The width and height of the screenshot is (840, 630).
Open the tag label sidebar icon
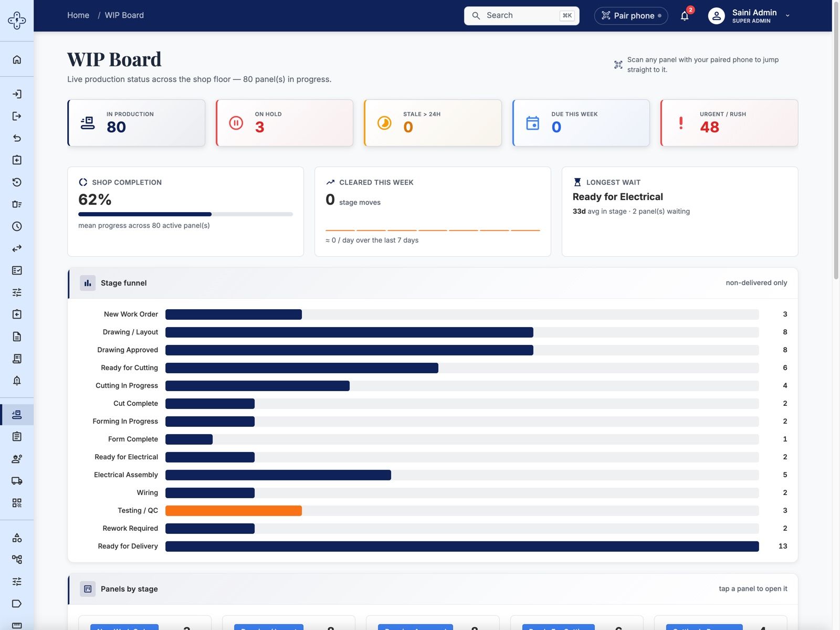point(17,604)
